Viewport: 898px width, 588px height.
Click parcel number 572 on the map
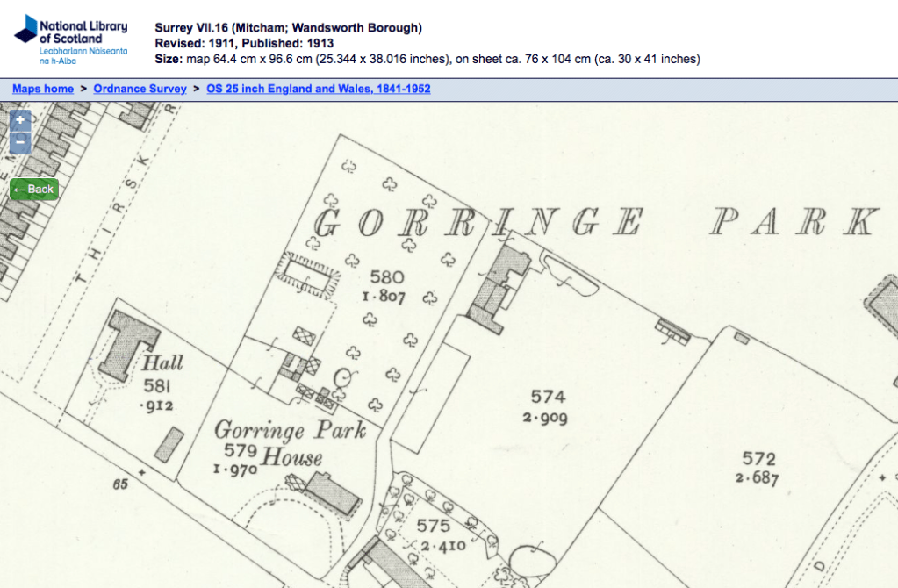pyautogui.click(x=758, y=459)
